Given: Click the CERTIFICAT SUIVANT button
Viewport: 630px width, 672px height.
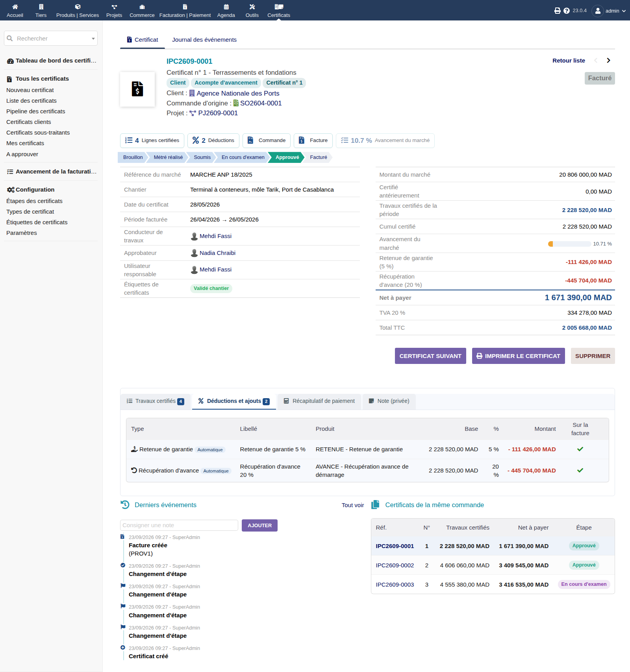Looking at the screenshot, I should (x=430, y=356).
